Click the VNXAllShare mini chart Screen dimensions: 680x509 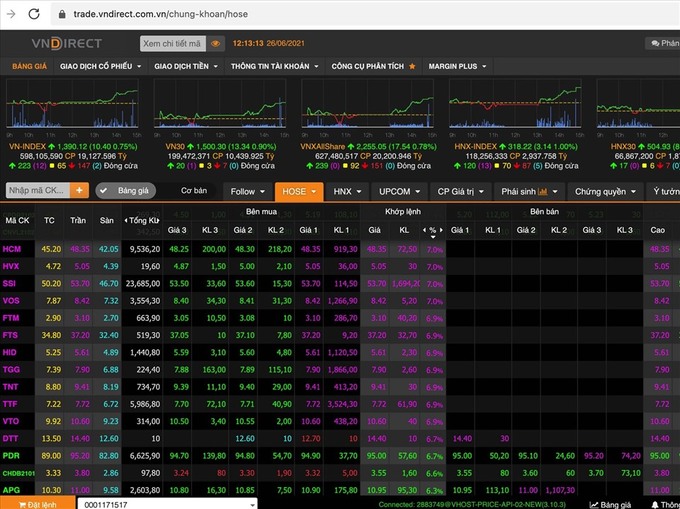click(367, 104)
